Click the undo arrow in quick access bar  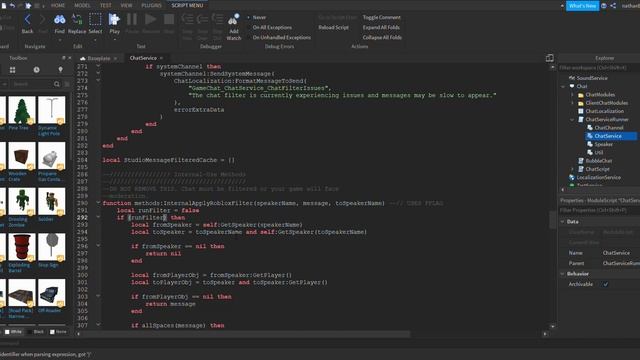[x=12, y=5]
